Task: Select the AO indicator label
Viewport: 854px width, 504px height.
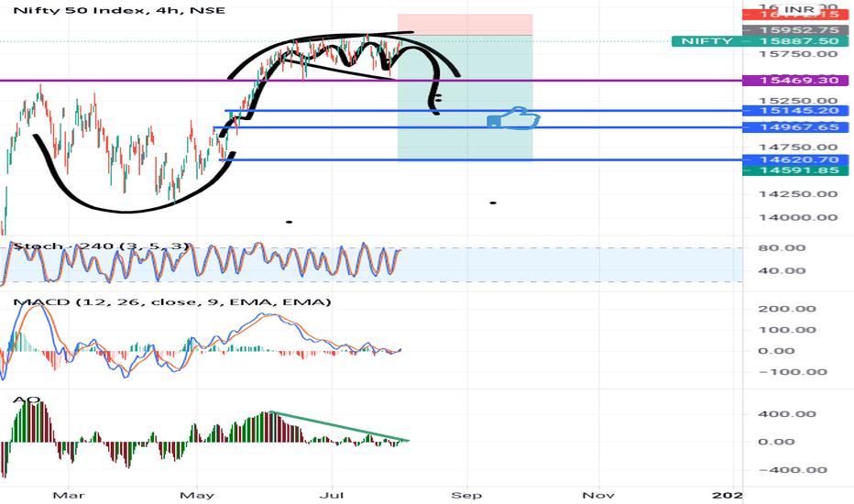Action: coord(27,400)
